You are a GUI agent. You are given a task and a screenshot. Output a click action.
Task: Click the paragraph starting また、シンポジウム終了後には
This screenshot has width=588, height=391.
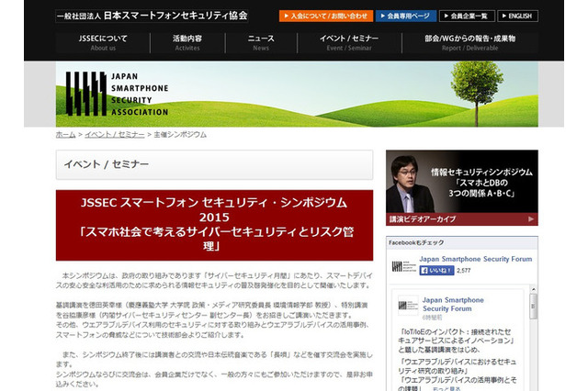214,359
